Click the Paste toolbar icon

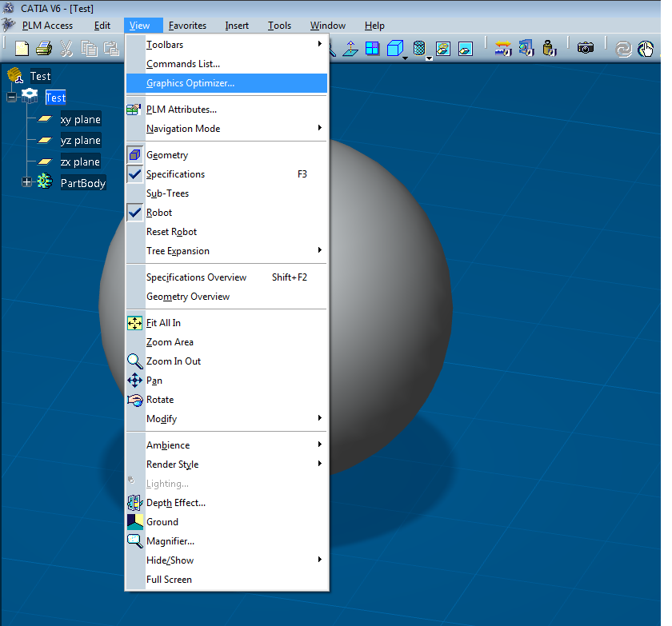(111, 49)
